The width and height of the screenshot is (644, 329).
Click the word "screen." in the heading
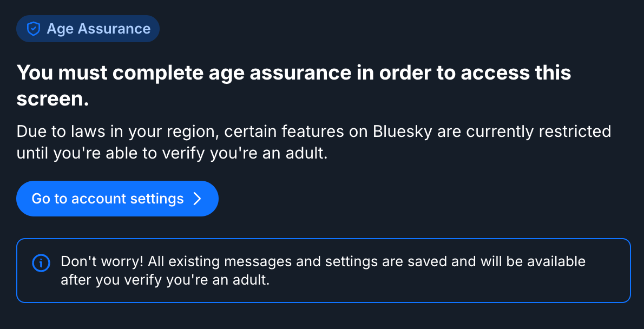(x=52, y=100)
